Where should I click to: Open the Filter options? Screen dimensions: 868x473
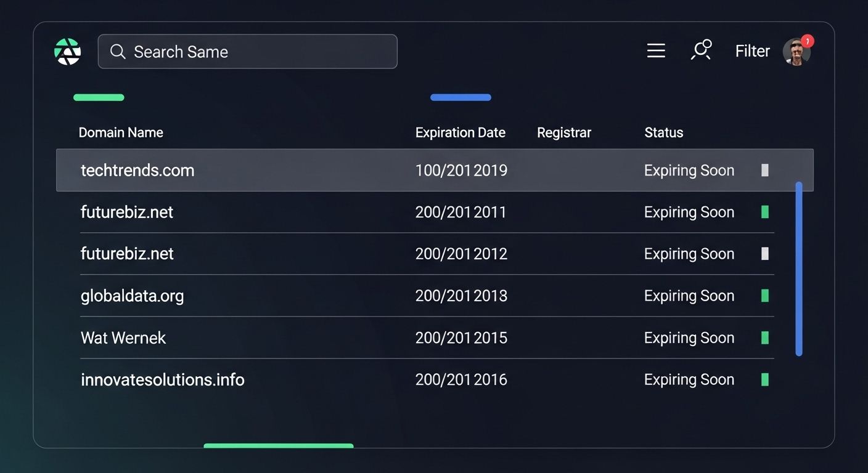pyautogui.click(x=752, y=51)
